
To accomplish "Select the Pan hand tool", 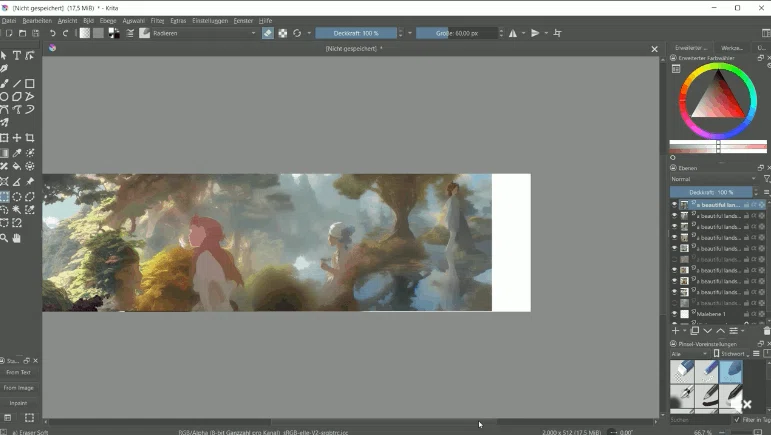I will click(17, 238).
